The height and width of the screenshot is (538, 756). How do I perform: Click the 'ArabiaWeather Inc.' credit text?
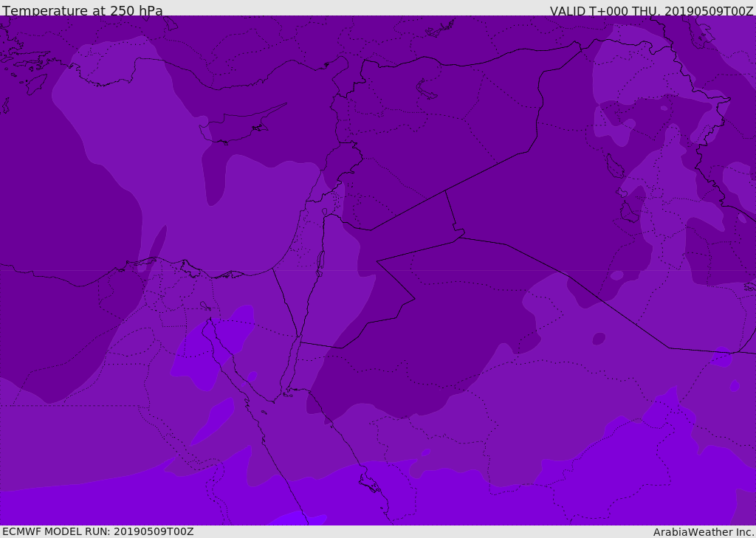pyautogui.click(x=704, y=532)
